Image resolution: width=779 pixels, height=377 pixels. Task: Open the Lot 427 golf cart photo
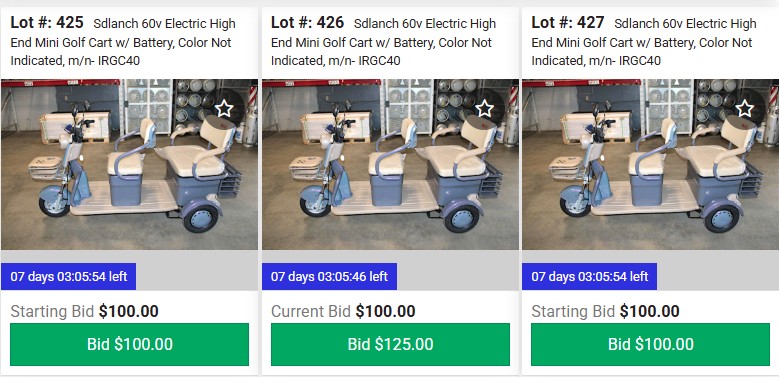[650, 164]
